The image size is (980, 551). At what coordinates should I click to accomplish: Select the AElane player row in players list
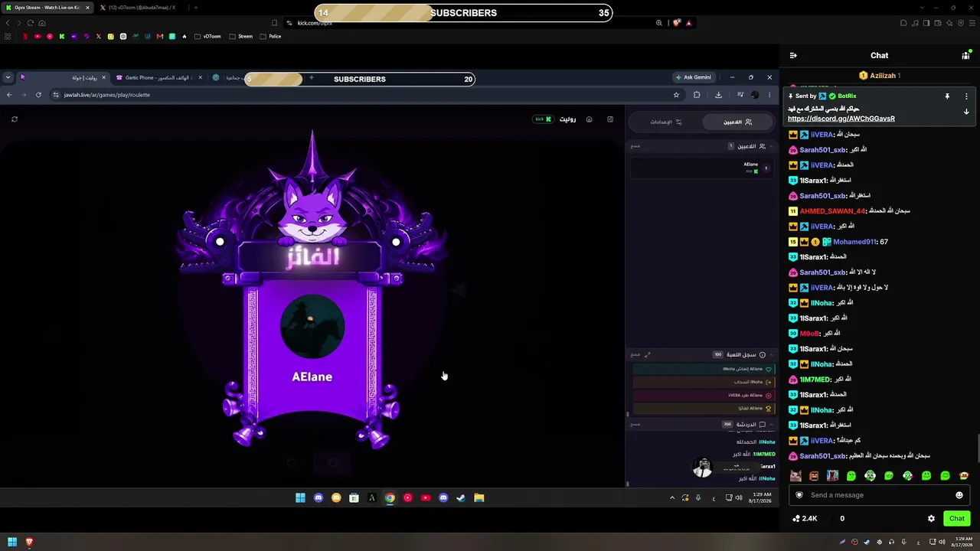click(x=701, y=168)
